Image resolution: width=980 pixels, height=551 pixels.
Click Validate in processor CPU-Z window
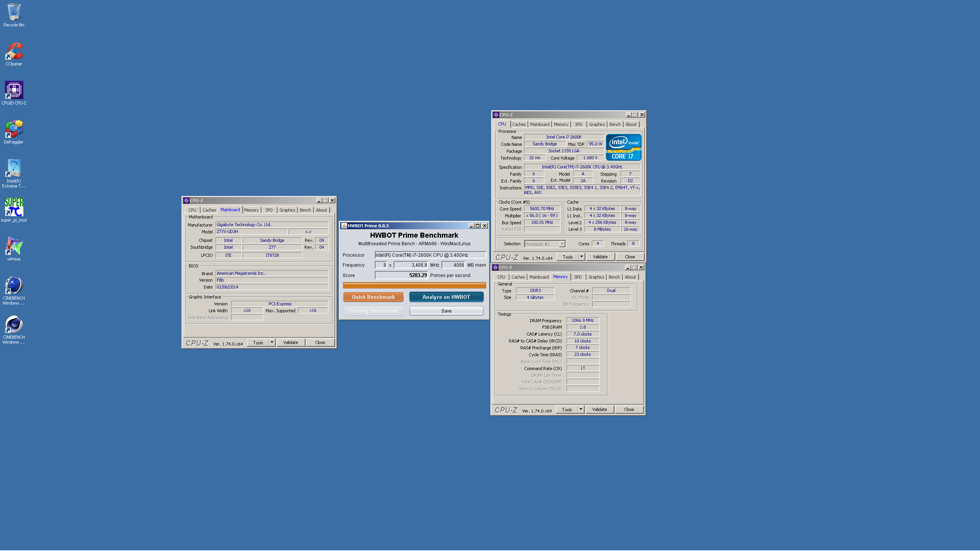pyautogui.click(x=600, y=257)
